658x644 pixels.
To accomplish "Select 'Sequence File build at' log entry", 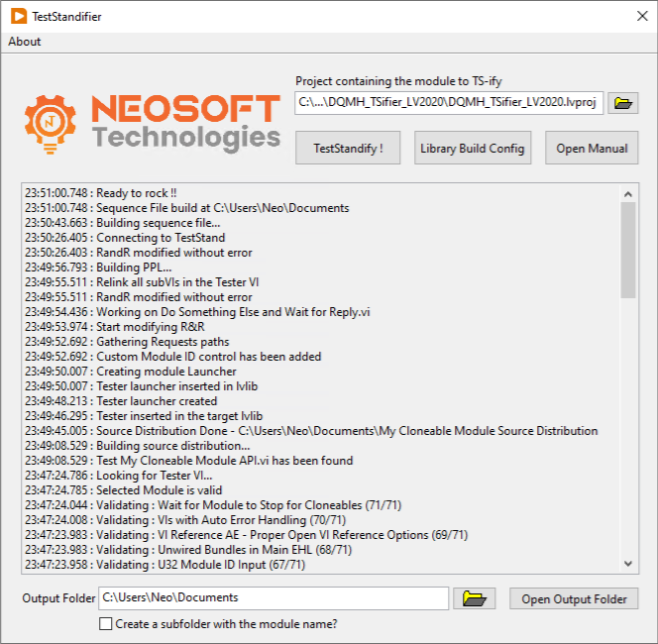I will [186, 208].
